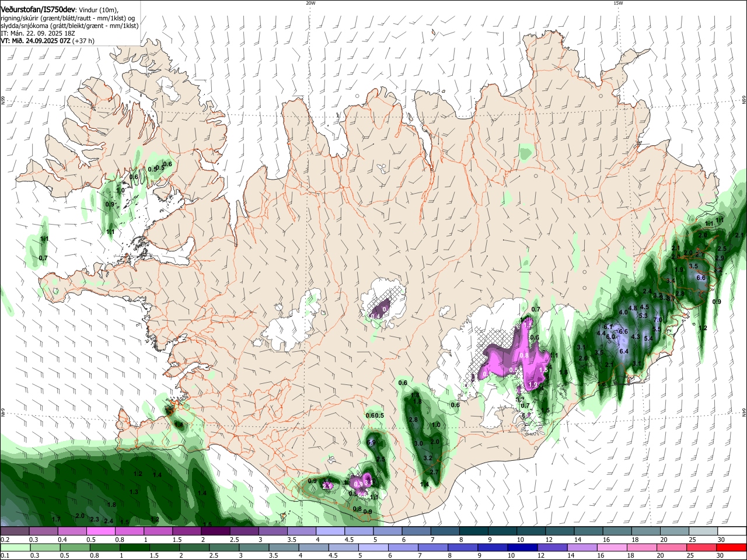Click the rainfall value '4.8'

(633, 308)
